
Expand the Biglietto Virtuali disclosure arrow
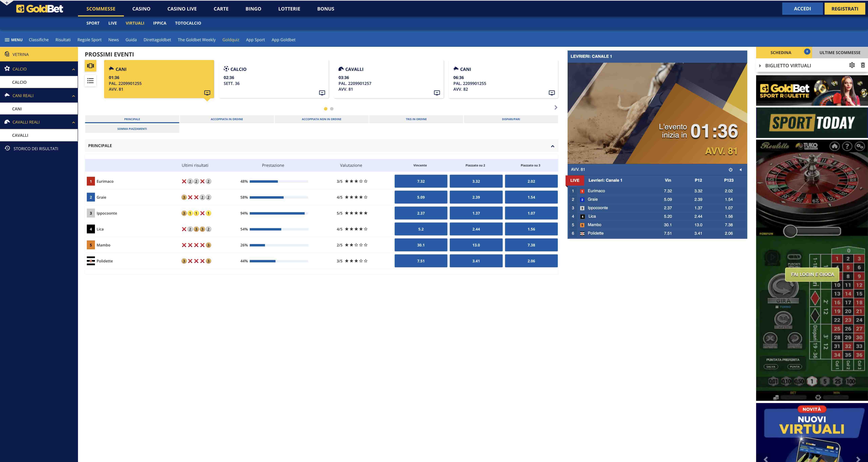tap(760, 66)
